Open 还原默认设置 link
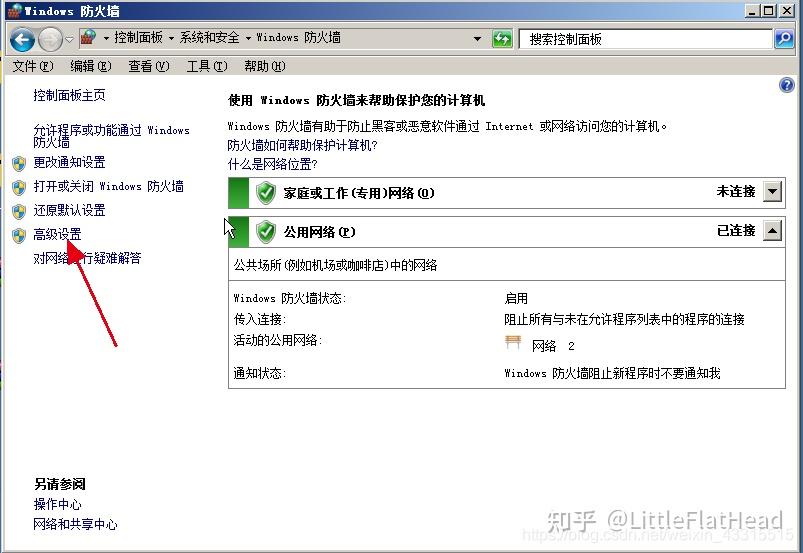The height and width of the screenshot is (553, 803). (69, 210)
